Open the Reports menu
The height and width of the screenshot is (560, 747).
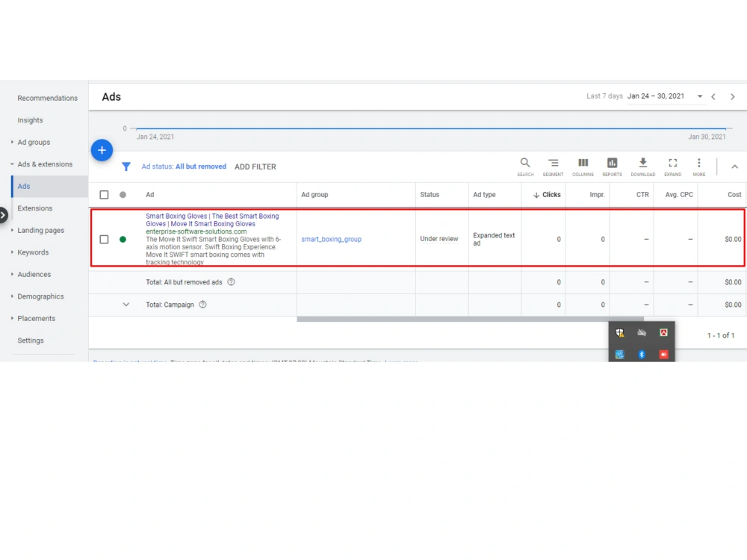pos(613,167)
